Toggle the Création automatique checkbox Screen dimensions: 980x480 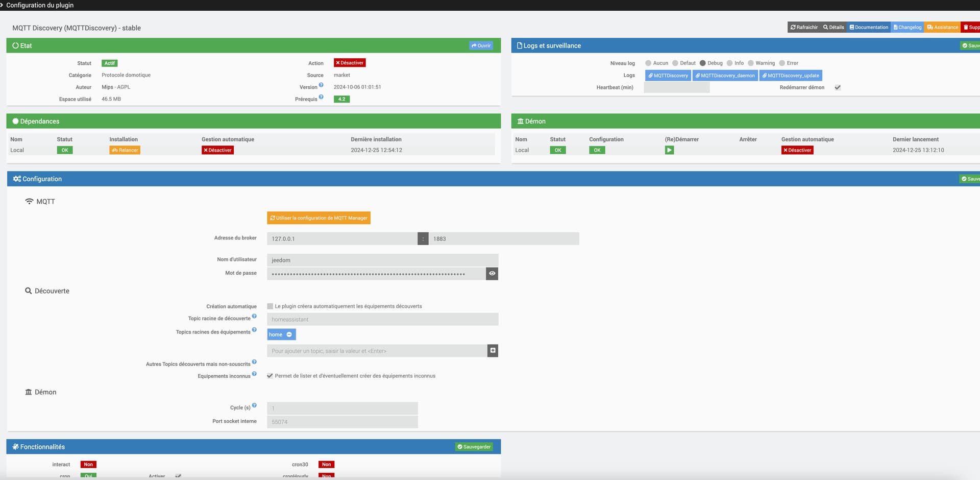(x=270, y=306)
